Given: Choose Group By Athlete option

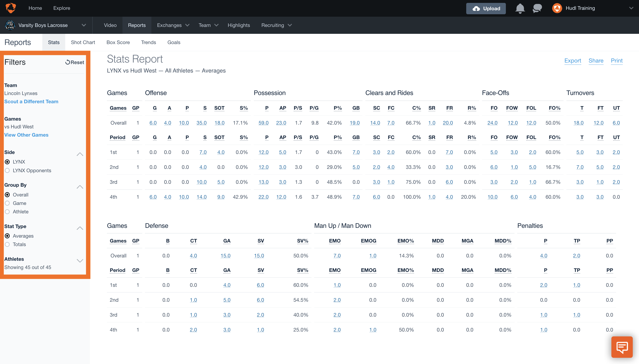Looking at the screenshot, I should [8, 212].
